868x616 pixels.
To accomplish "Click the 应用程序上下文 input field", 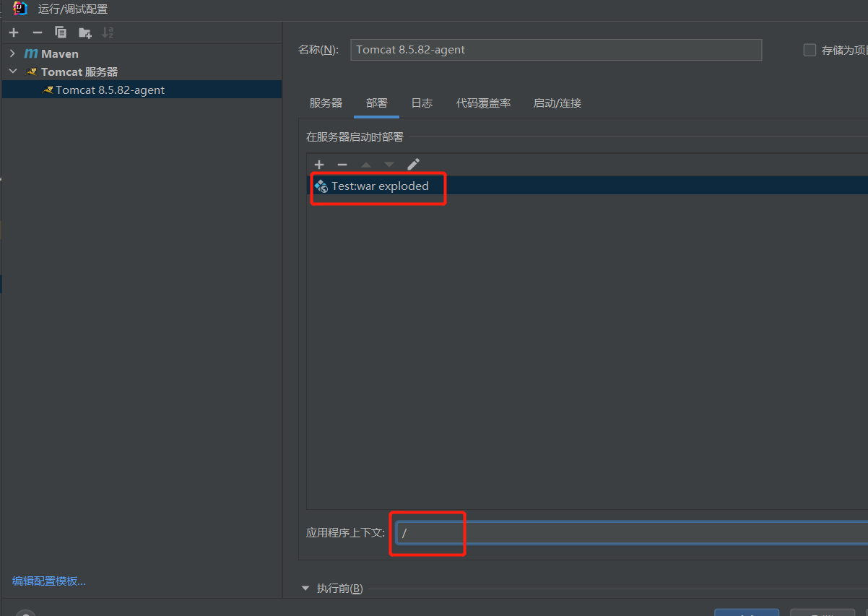I will click(632, 533).
